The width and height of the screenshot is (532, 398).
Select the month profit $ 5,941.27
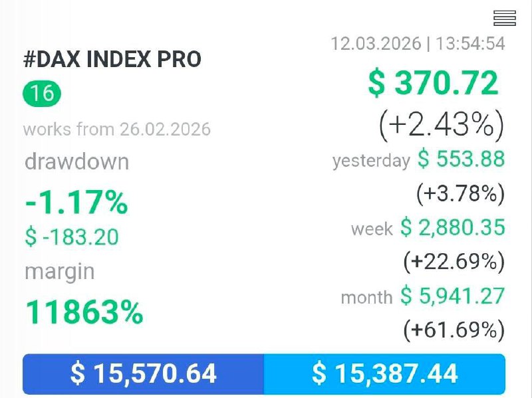(452, 296)
